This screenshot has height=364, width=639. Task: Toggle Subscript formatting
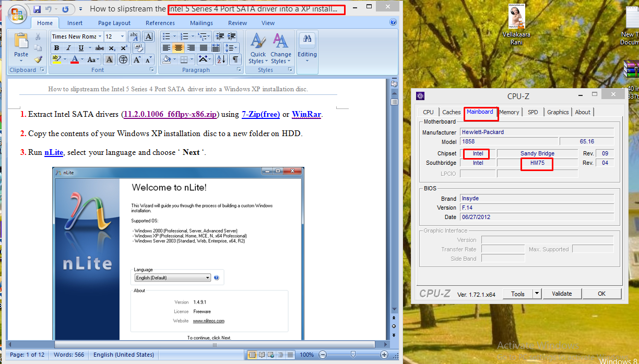pyautogui.click(x=112, y=47)
